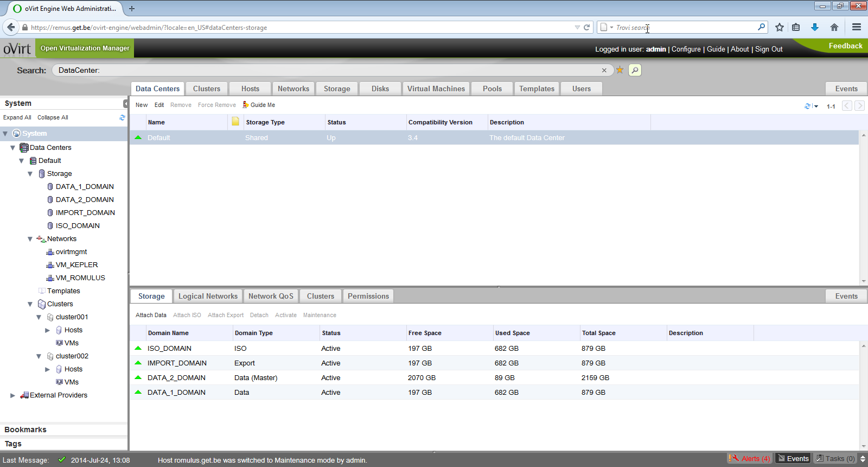Click the Alerts indicator in status bar

point(750,458)
